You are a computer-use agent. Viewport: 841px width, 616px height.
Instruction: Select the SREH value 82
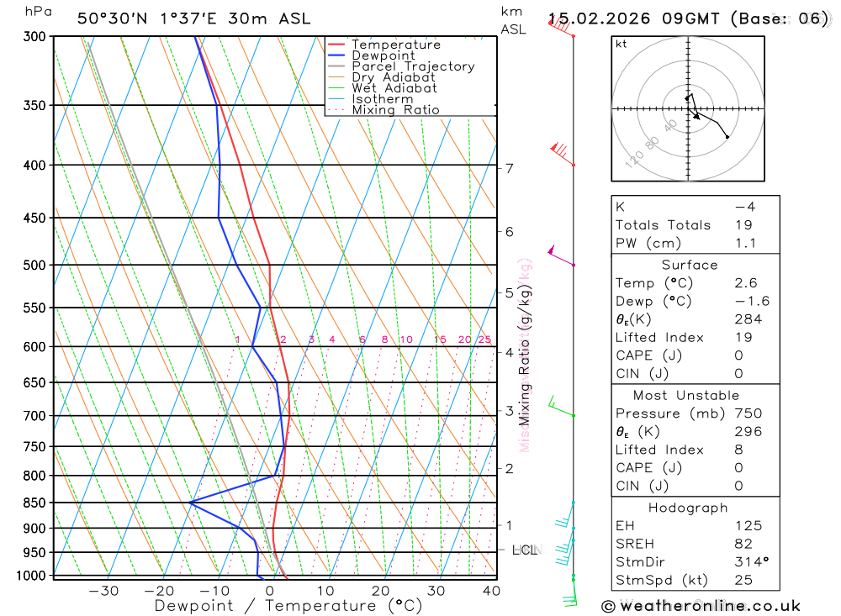pyautogui.click(x=743, y=545)
